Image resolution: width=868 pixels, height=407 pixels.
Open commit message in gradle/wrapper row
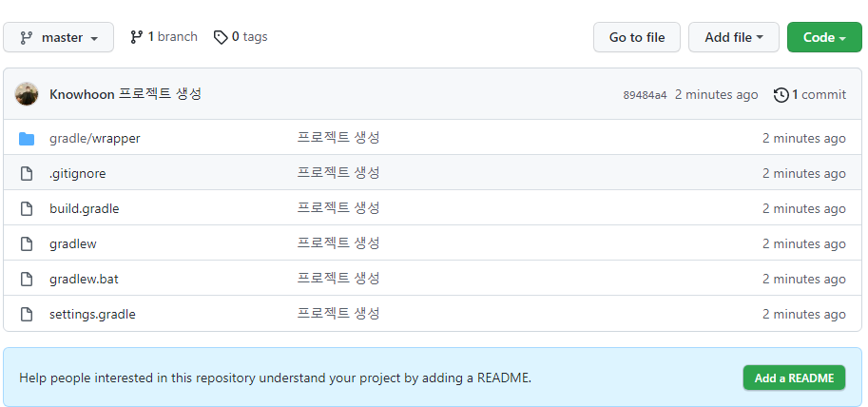338,138
